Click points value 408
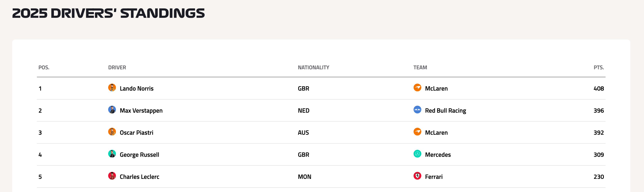Image resolution: width=644 pixels, height=192 pixels. click(599, 88)
